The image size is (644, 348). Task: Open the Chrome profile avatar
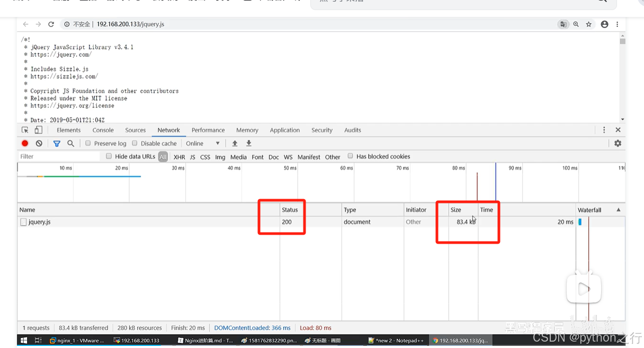pyautogui.click(x=604, y=24)
